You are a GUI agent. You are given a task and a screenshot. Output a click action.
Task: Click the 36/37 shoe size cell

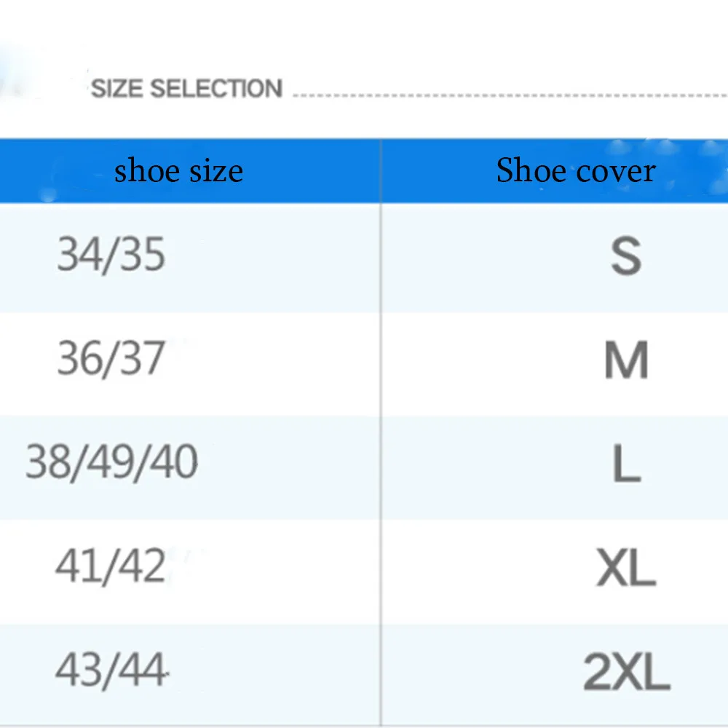[111, 359]
